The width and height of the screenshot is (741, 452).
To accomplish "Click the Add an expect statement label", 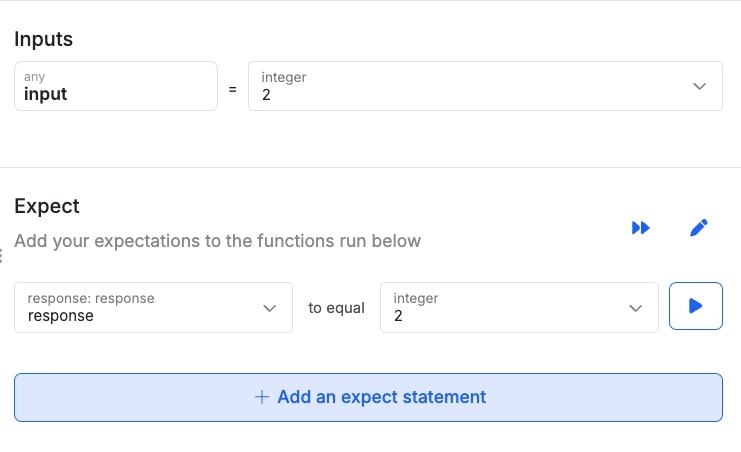I will (x=381, y=397).
